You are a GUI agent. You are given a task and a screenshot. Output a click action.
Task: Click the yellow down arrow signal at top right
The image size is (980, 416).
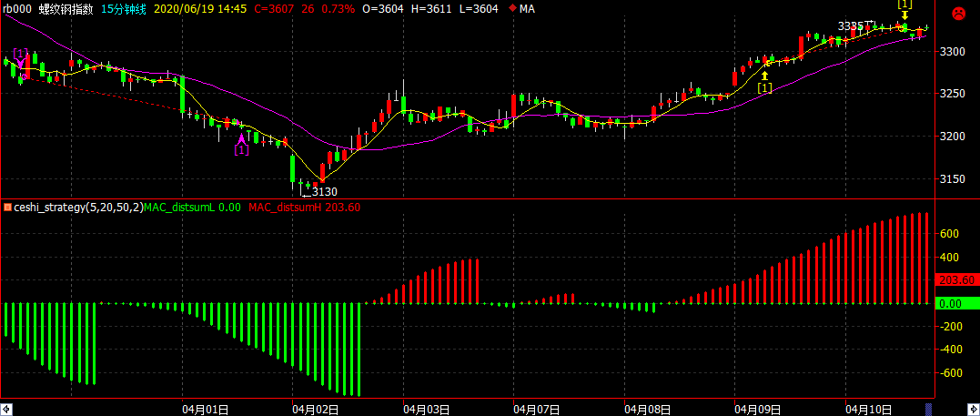click(904, 15)
